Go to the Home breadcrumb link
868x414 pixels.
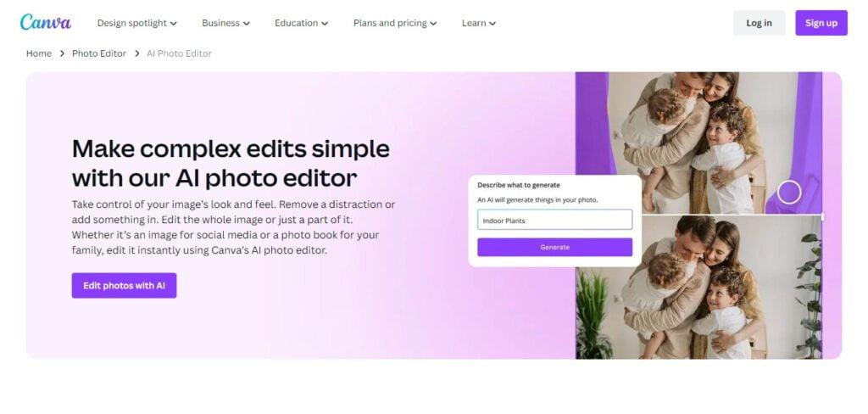(39, 53)
